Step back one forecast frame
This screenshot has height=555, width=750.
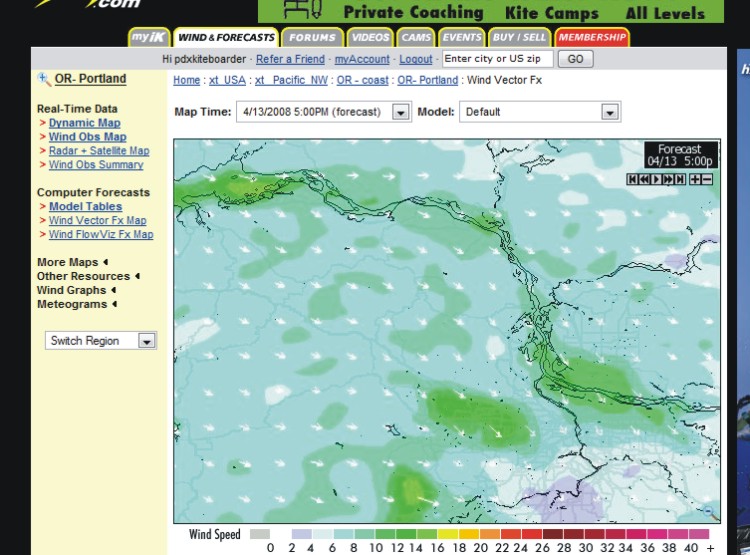pos(644,179)
